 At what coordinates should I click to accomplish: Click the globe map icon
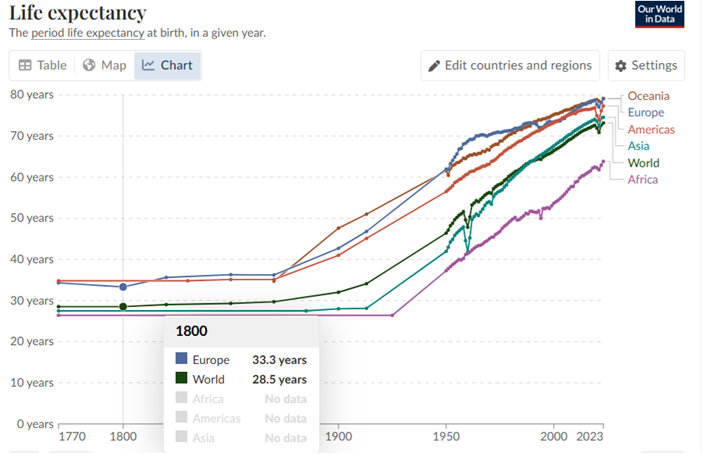(x=89, y=65)
